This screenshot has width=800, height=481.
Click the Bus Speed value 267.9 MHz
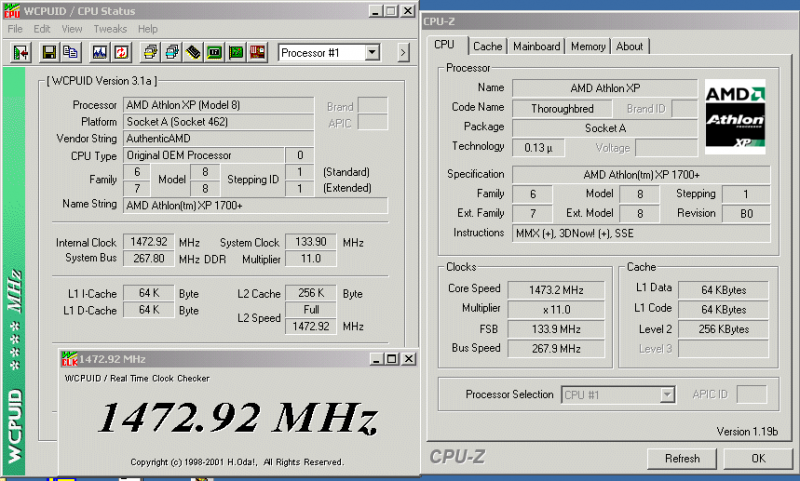(x=556, y=349)
